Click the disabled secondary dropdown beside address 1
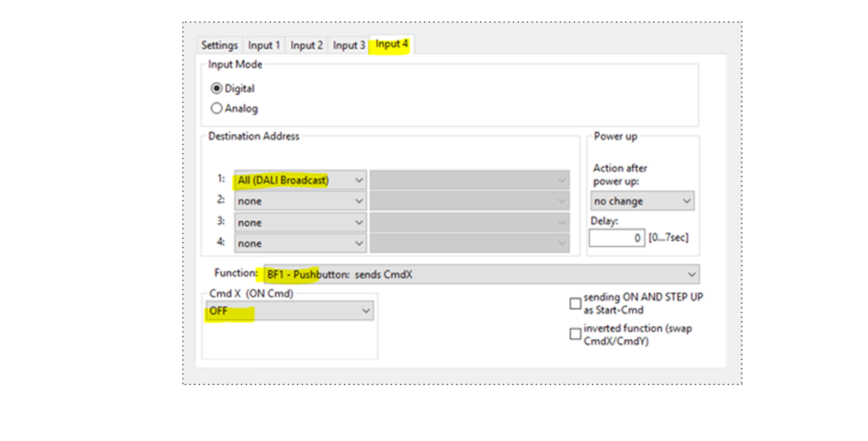 click(x=470, y=180)
